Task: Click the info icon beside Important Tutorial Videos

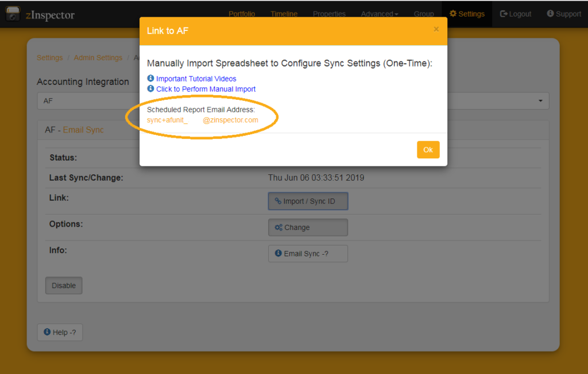Action: coord(151,79)
